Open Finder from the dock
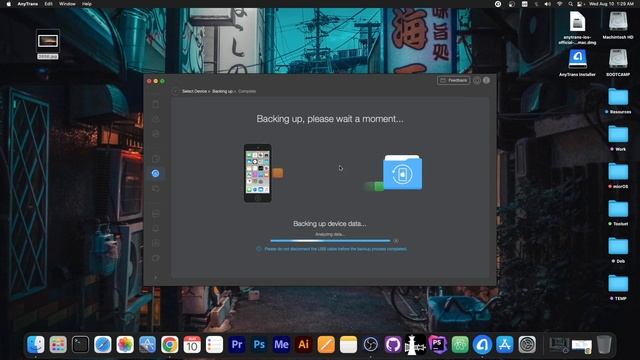 coord(36,344)
